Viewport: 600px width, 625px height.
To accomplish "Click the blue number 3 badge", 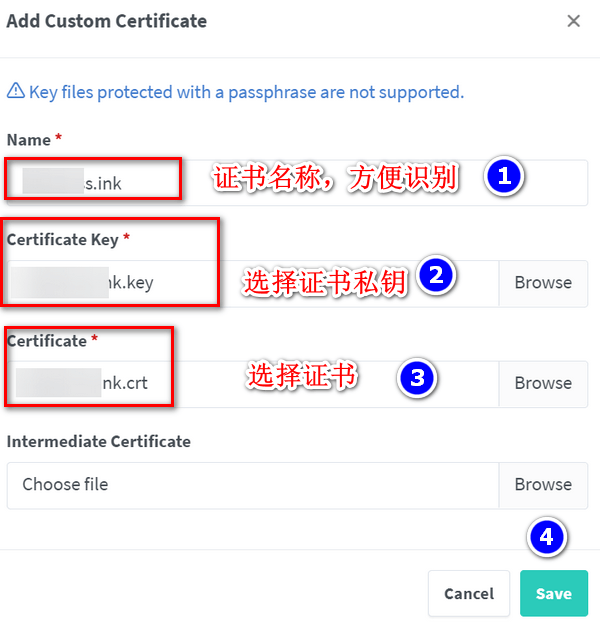I will (417, 378).
